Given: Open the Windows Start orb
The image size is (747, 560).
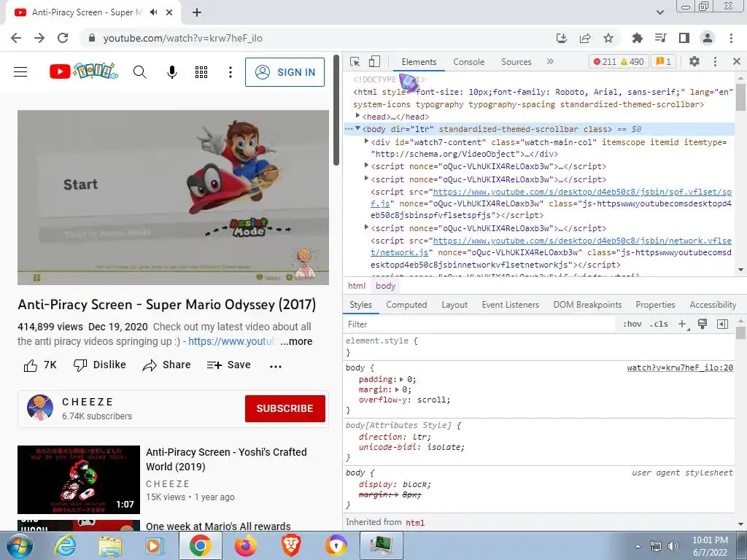Looking at the screenshot, I should [x=19, y=545].
